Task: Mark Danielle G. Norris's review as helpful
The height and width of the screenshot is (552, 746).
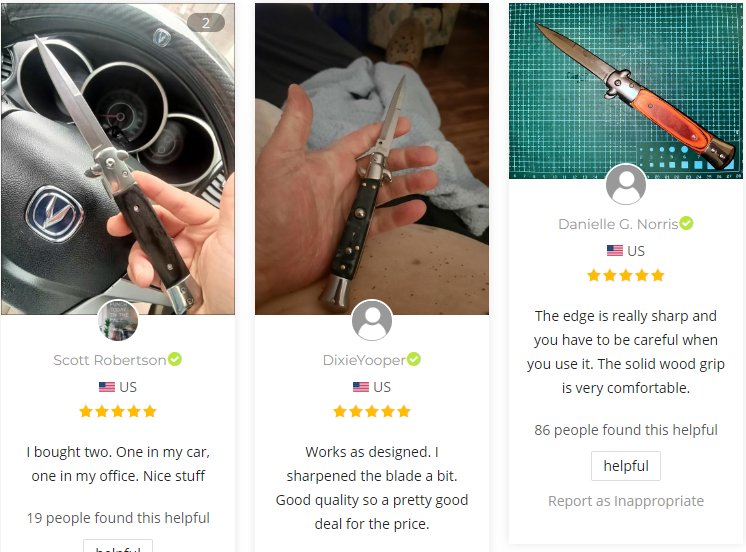Action: click(626, 466)
